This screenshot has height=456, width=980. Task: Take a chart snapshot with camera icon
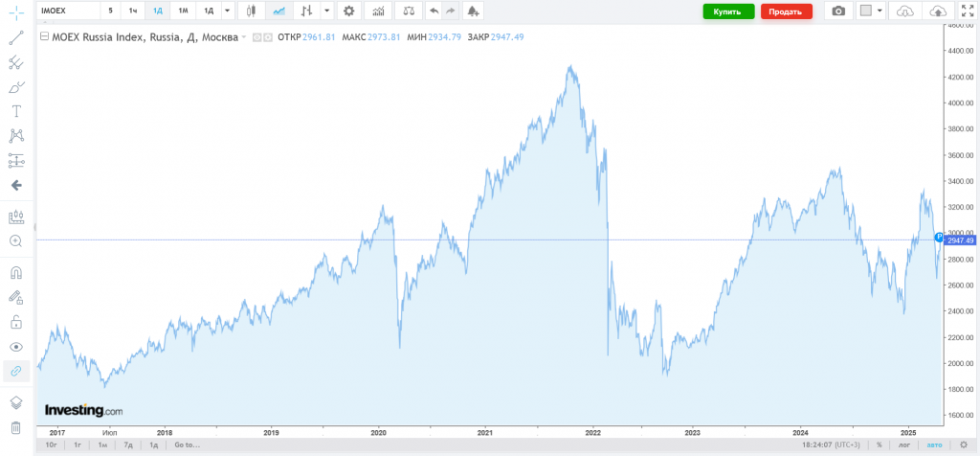click(x=838, y=11)
